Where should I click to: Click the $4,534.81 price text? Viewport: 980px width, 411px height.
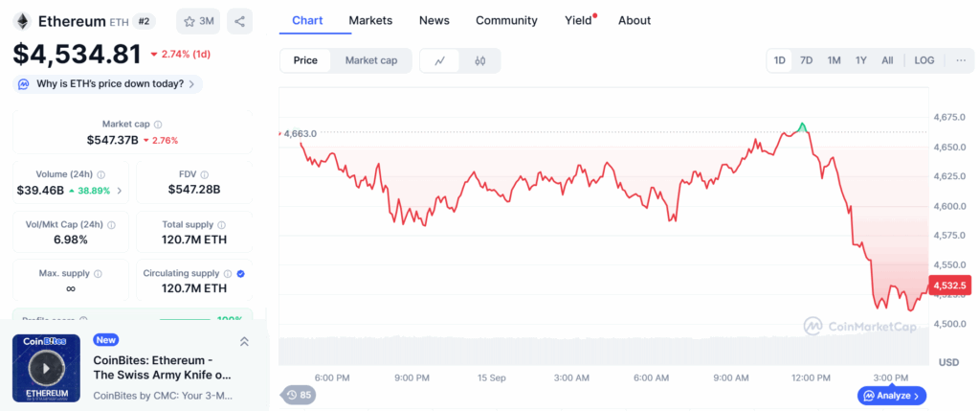[78, 55]
